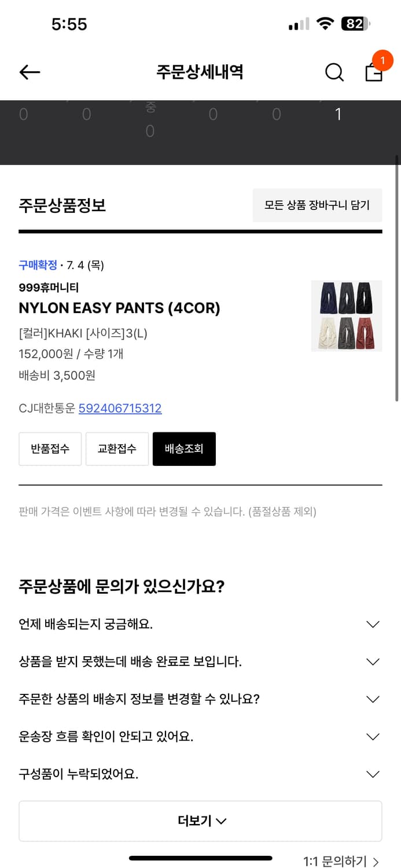Open search with the magnifier icon
This screenshot has height=868, width=401.
[x=334, y=72]
